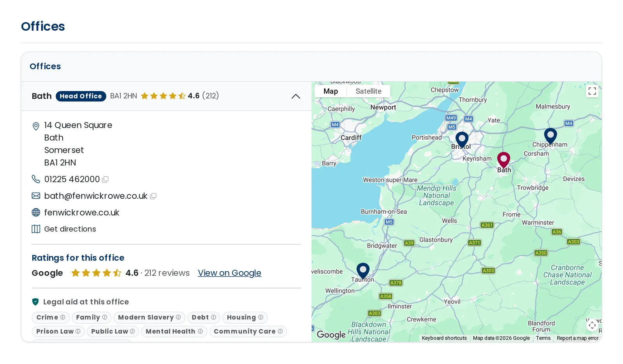Show info for Mental Health legal aid
Viewport: 623px width, 364px height.
(200, 331)
